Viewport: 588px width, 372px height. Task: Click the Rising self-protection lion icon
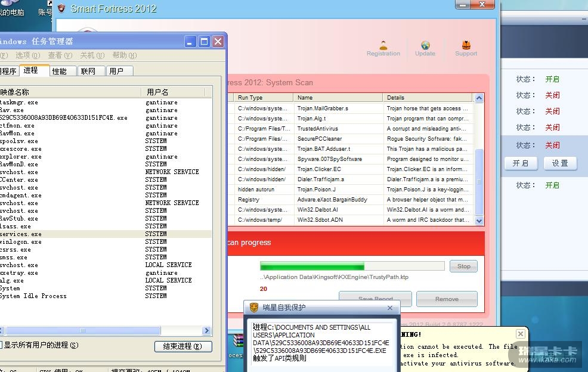[x=254, y=308]
